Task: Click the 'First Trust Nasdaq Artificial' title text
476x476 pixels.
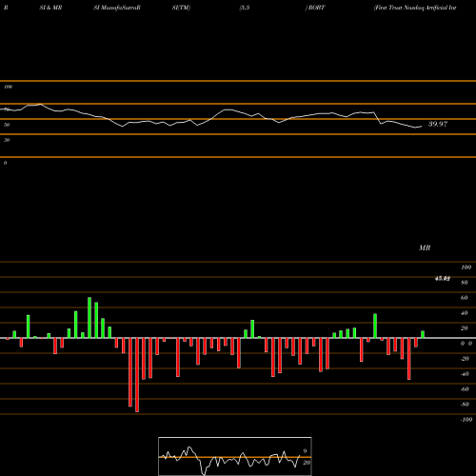Action: click(415, 8)
